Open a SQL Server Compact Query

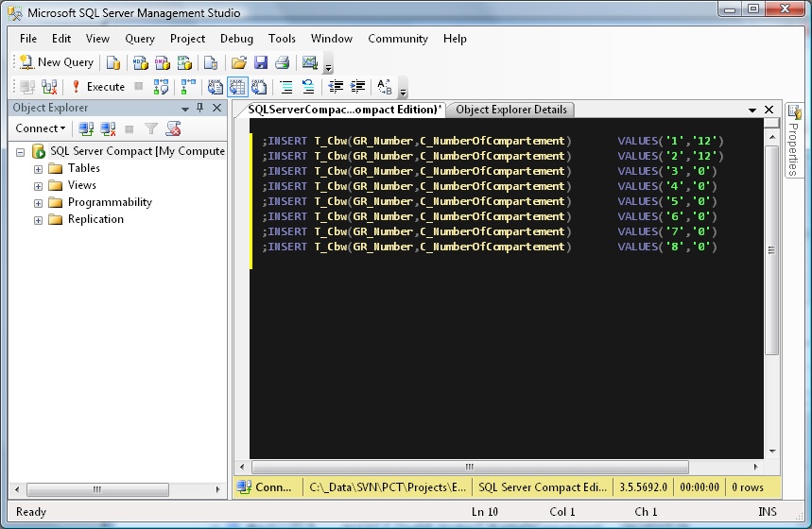[211, 62]
